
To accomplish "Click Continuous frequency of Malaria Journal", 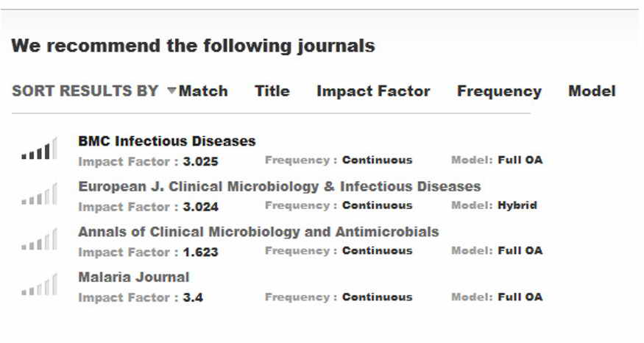I will (x=377, y=297).
